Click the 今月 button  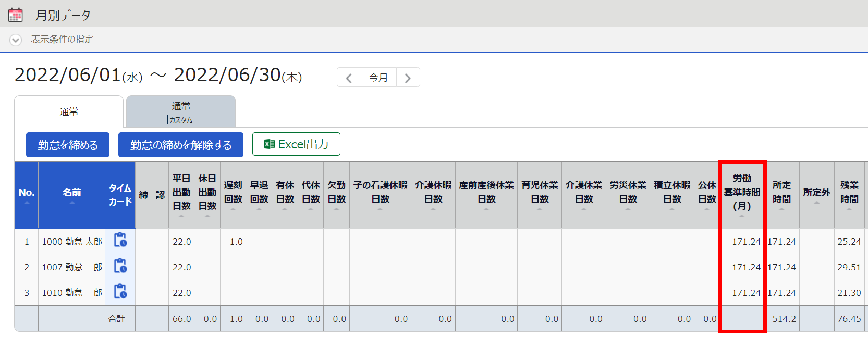pos(378,78)
